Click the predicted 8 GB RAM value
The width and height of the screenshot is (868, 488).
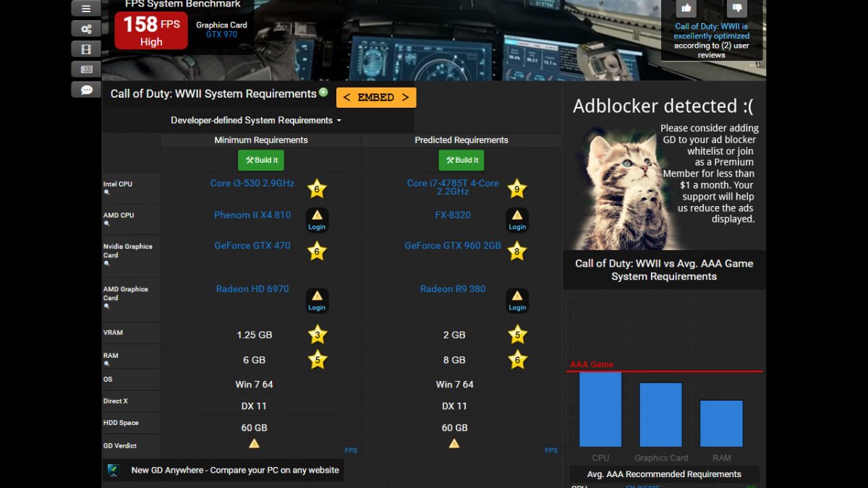pos(454,360)
